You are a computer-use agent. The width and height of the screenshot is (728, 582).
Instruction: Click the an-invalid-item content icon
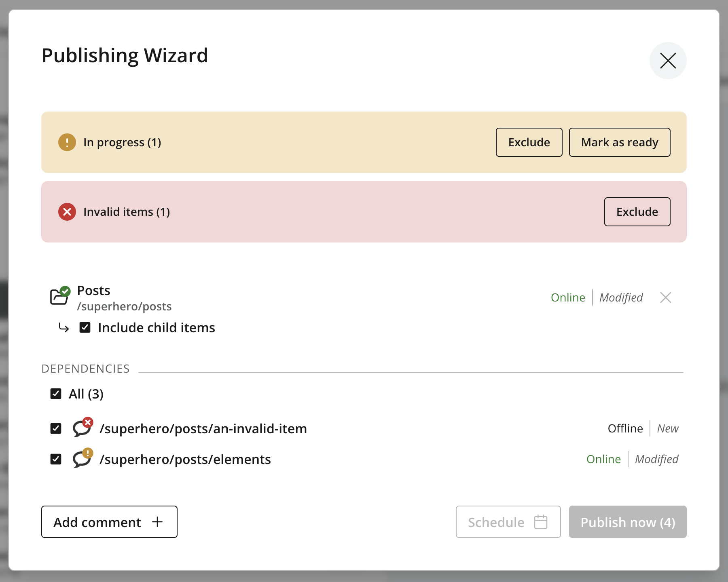pyautogui.click(x=83, y=428)
